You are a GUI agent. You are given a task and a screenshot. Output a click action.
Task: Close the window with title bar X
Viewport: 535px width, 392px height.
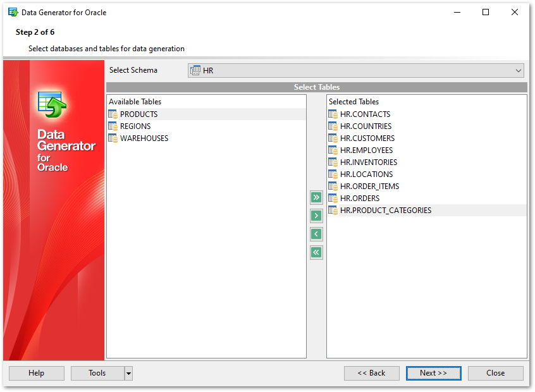click(x=515, y=12)
